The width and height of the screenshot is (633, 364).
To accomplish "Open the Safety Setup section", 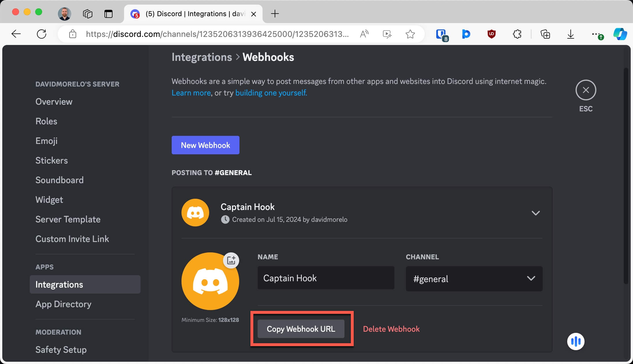I will pos(61,350).
